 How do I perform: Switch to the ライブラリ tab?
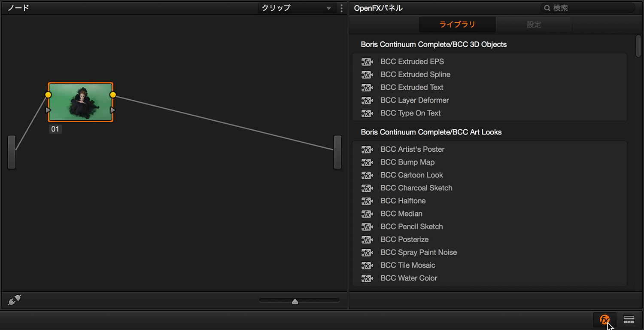(457, 24)
